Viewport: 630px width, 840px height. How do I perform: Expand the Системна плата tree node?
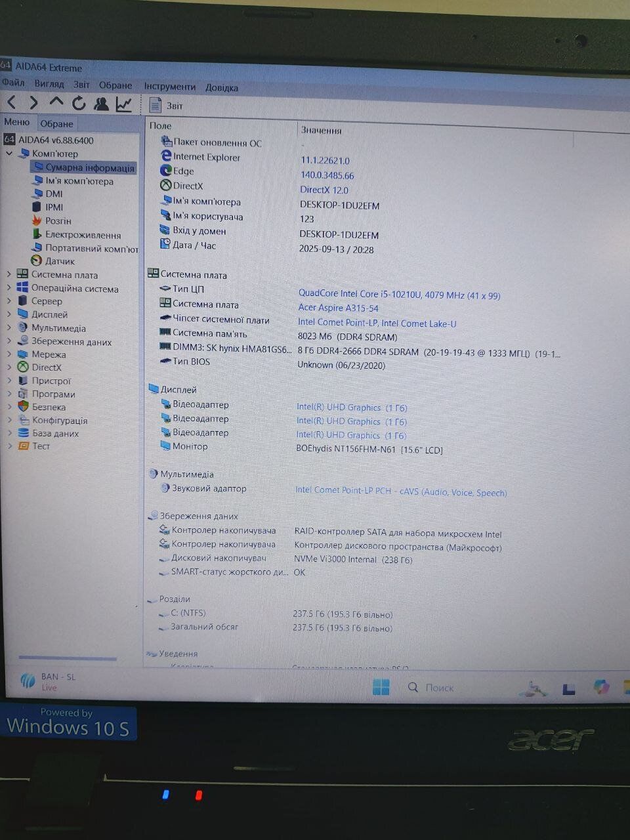pos(9,274)
